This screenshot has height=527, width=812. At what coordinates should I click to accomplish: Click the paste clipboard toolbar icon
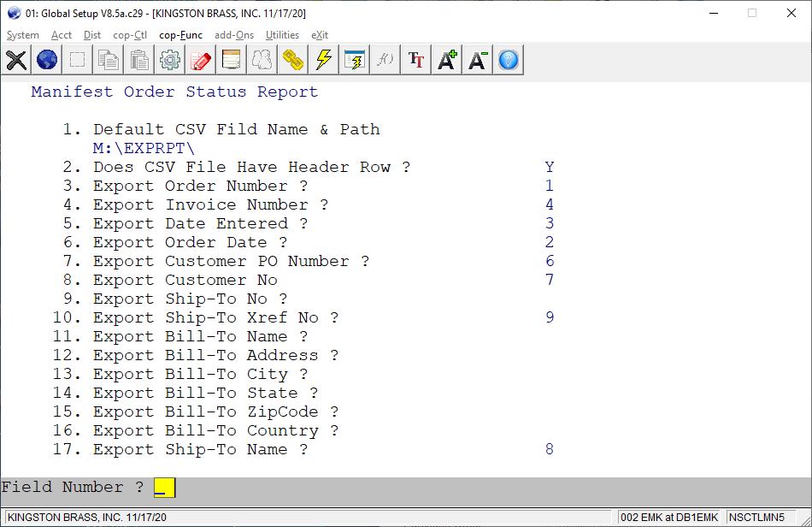(139, 60)
